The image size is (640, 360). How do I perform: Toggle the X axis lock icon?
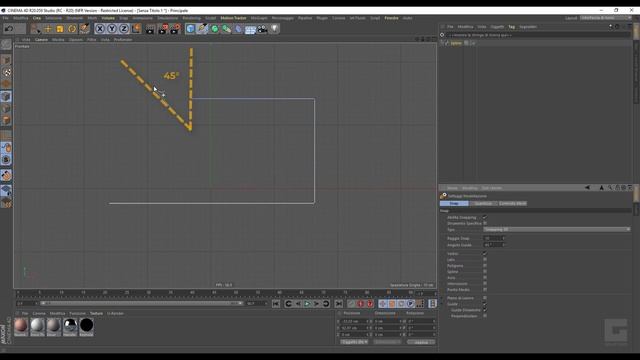tap(100, 29)
